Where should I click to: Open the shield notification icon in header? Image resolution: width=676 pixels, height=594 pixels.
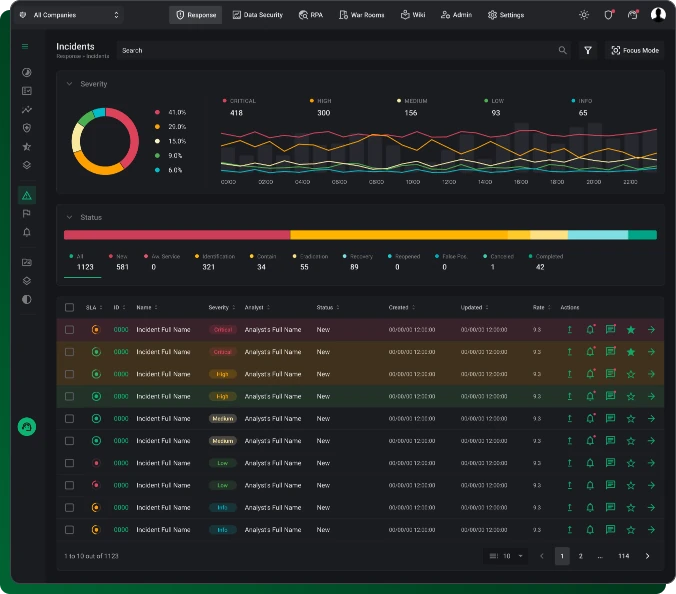[x=608, y=15]
